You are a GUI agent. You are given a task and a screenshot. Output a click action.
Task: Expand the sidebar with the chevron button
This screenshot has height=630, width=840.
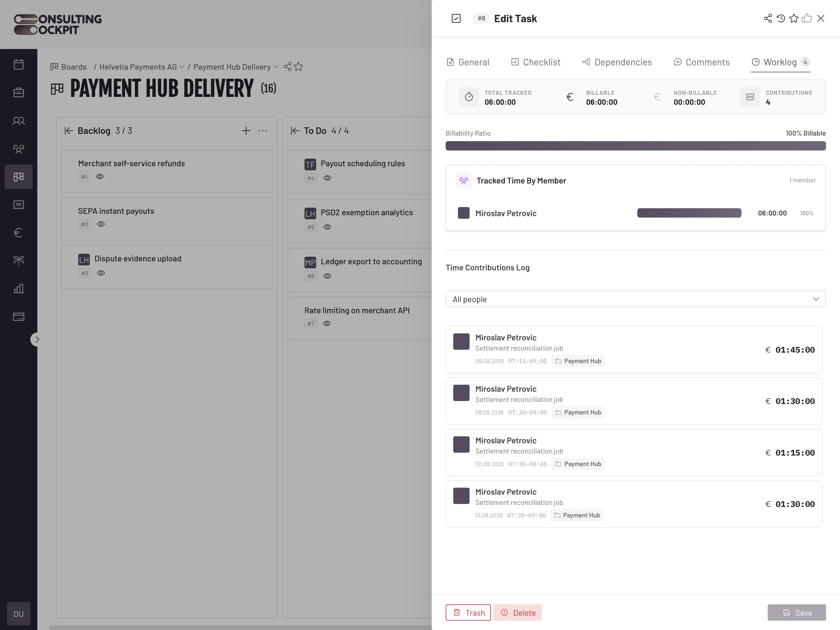pyautogui.click(x=37, y=339)
